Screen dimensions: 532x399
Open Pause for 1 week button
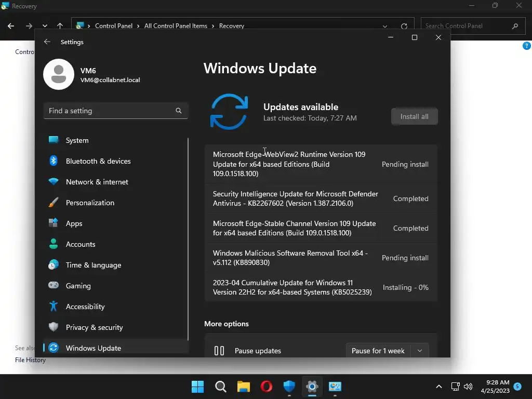(378, 351)
